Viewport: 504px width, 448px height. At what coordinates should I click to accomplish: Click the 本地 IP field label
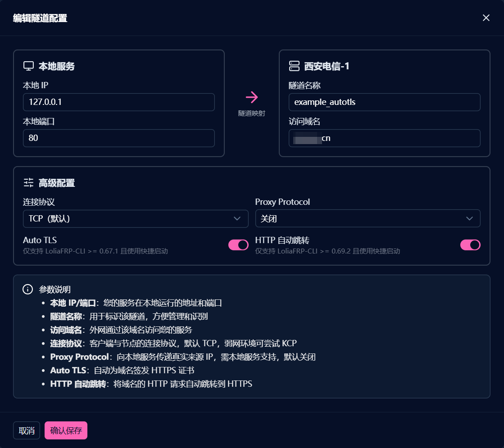click(x=36, y=85)
